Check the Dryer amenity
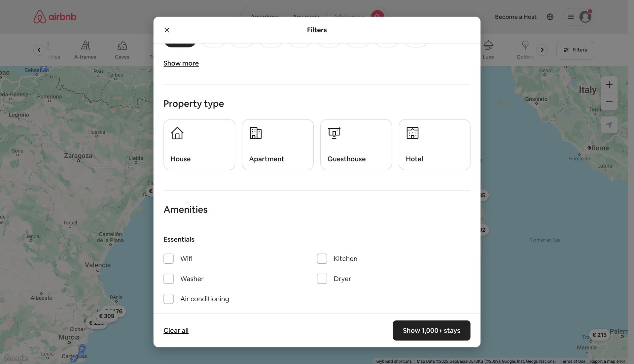 coord(322,279)
